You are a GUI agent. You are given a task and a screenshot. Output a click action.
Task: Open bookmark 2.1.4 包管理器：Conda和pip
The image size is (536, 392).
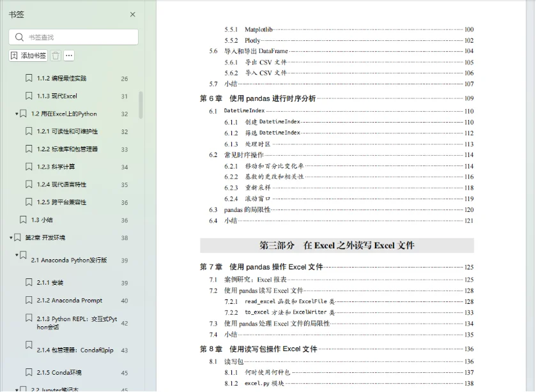(x=75, y=350)
